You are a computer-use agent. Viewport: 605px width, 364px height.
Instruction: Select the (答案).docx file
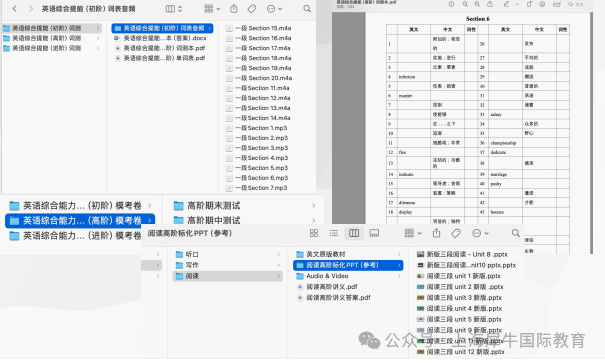pyautogui.click(x=162, y=38)
